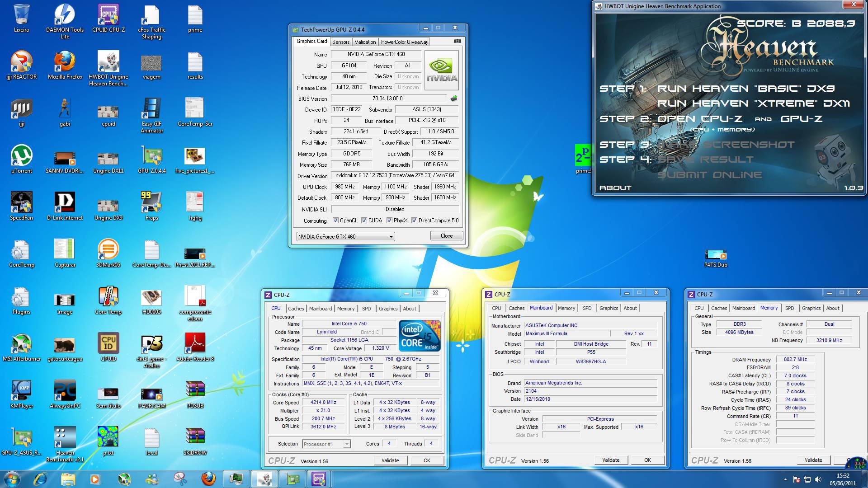This screenshot has width=868, height=488.
Task: Switch to Sensors tab in GPU-Z
Action: pos(341,42)
